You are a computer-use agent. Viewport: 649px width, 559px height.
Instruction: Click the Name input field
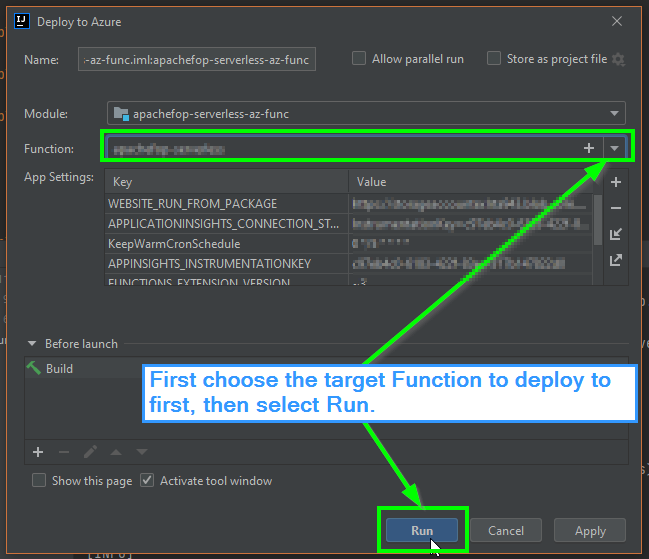(x=197, y=59)
